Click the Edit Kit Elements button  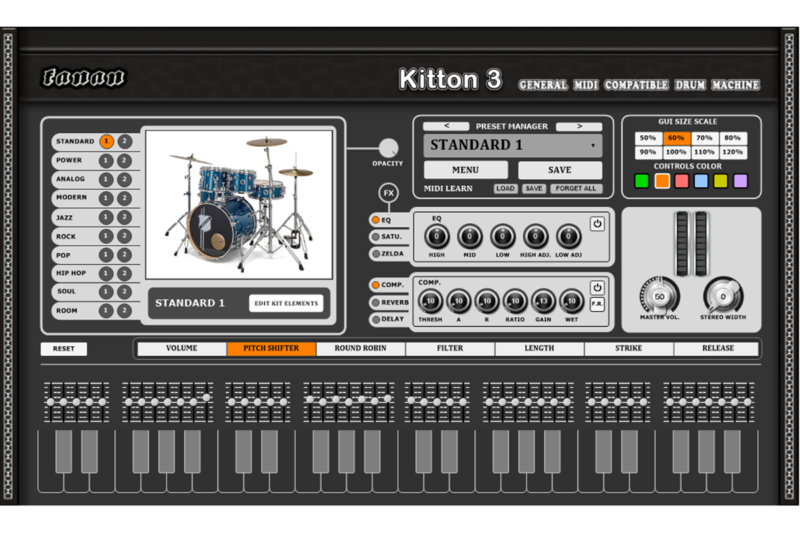[286, 303]
